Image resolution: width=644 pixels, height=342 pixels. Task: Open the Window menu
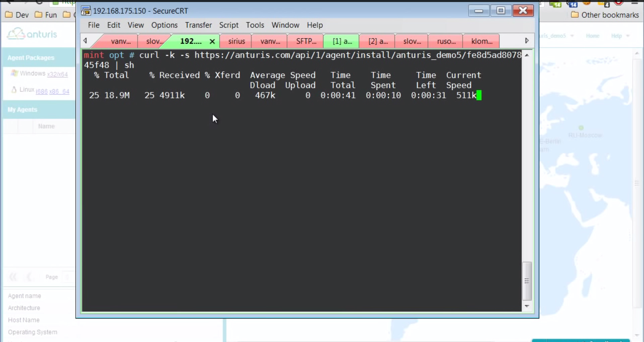tap(285, 25)
